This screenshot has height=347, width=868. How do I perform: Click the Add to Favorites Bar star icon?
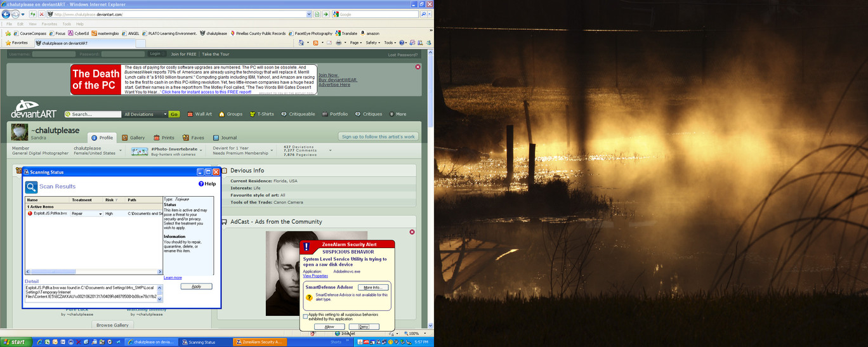point(8,33)
